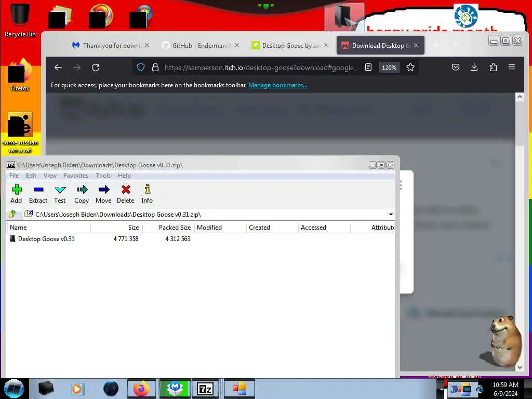Expand the 7-Zip address path dropdown

(x=391, y=215)
